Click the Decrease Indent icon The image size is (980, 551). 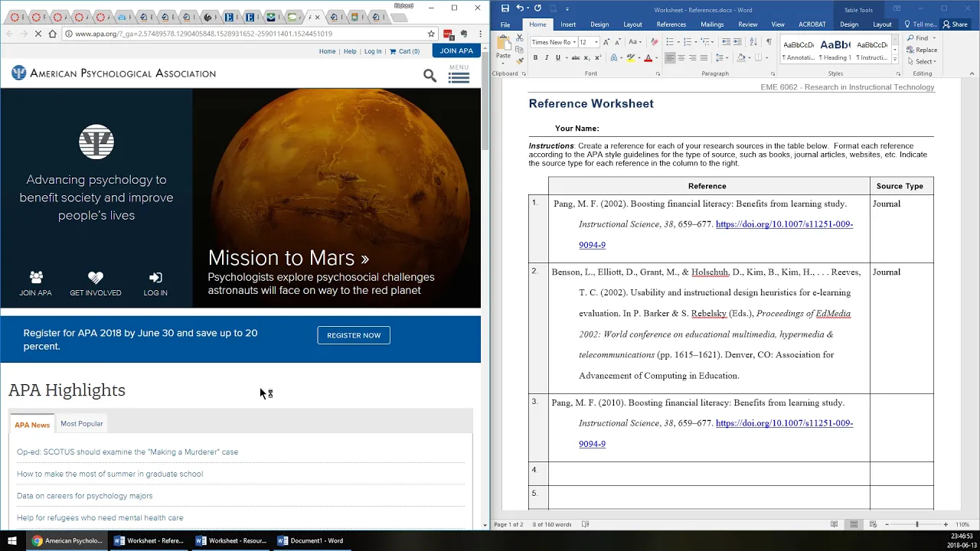coord(726,42)
